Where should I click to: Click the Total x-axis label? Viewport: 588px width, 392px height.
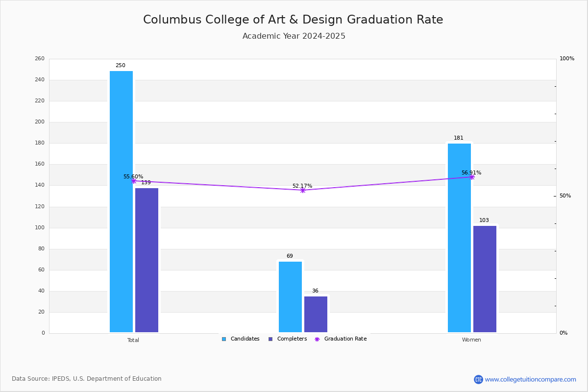(133, 340)
